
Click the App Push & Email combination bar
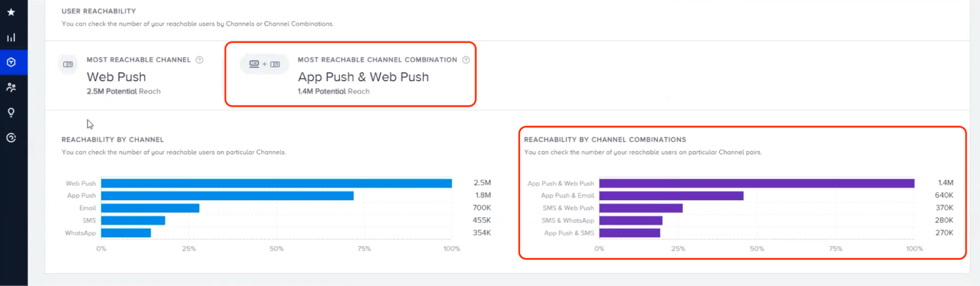tap(672, 195)
